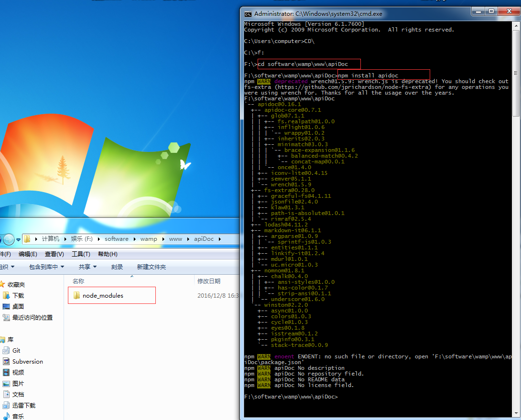
Task: Minimize the cmd.exe window
Action: tap(478, 11)
